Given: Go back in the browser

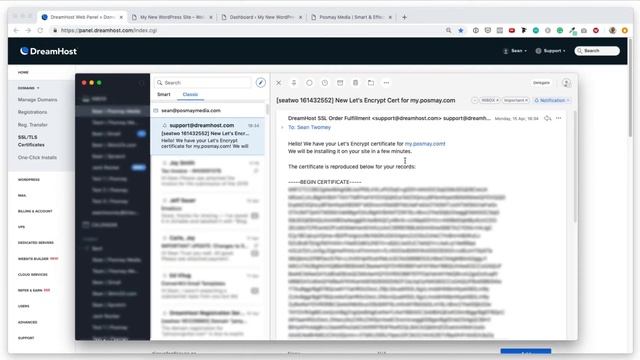Looking at the screenshot, I should tap(16, 30).
